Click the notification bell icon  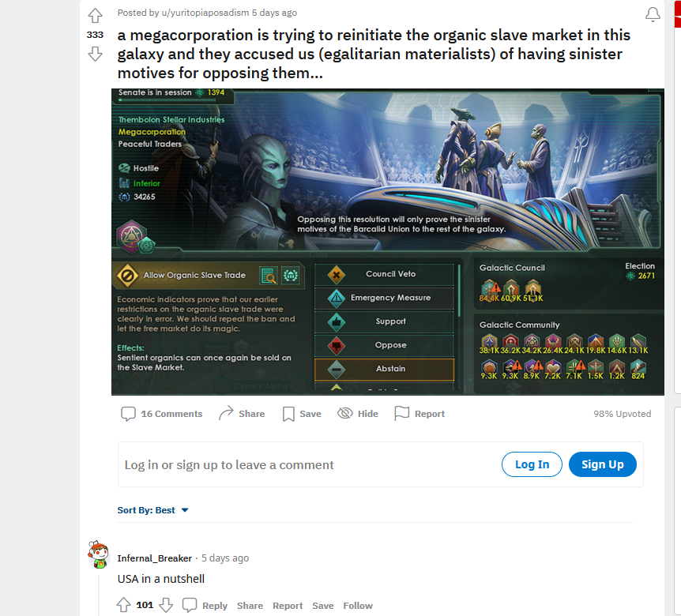click(x=653, y=14)
